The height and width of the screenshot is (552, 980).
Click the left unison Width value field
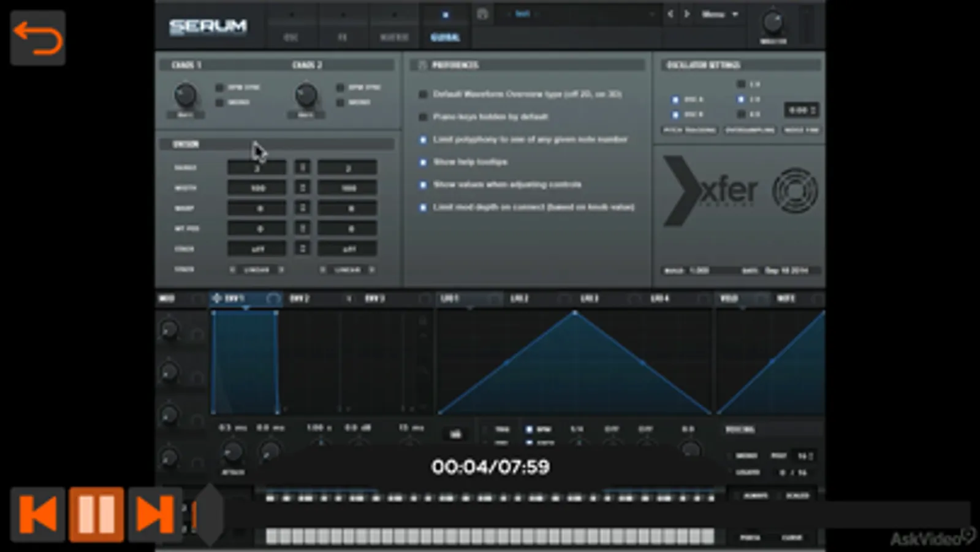coord(257,188)
